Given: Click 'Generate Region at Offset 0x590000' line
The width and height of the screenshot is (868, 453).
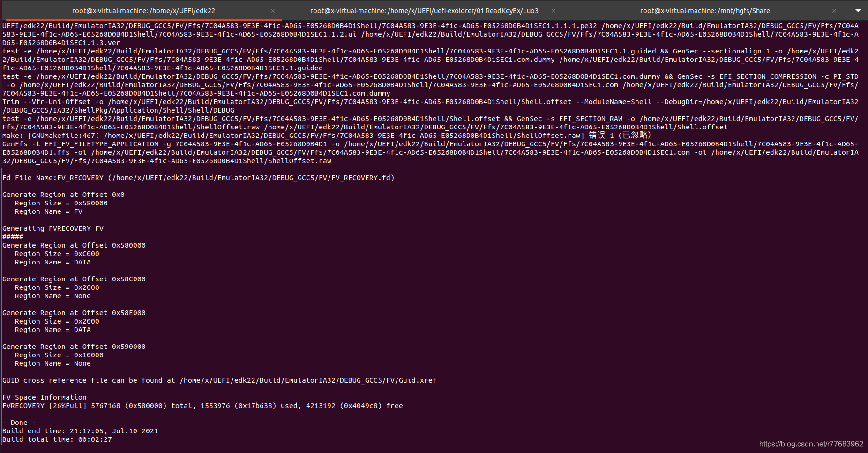Looking at the screenshot, I should (74, 347).
